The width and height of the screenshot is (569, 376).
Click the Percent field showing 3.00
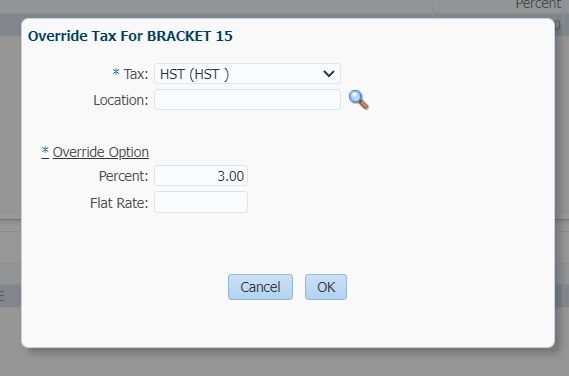pos(201,176)
